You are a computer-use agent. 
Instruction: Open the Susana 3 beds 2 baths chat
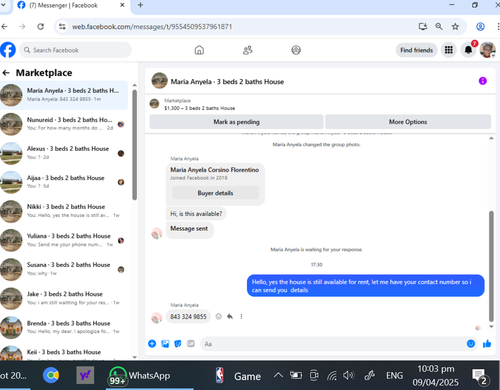64,269
